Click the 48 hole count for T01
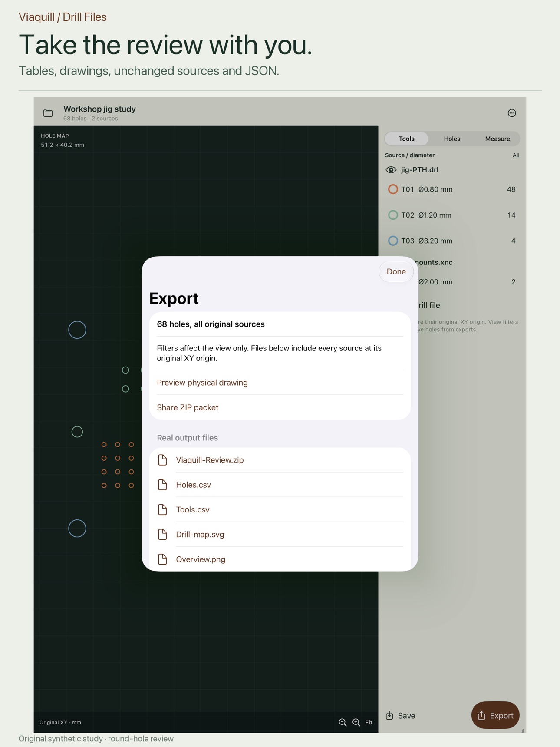This screenshot has height=747, width=560. (511, 189)
